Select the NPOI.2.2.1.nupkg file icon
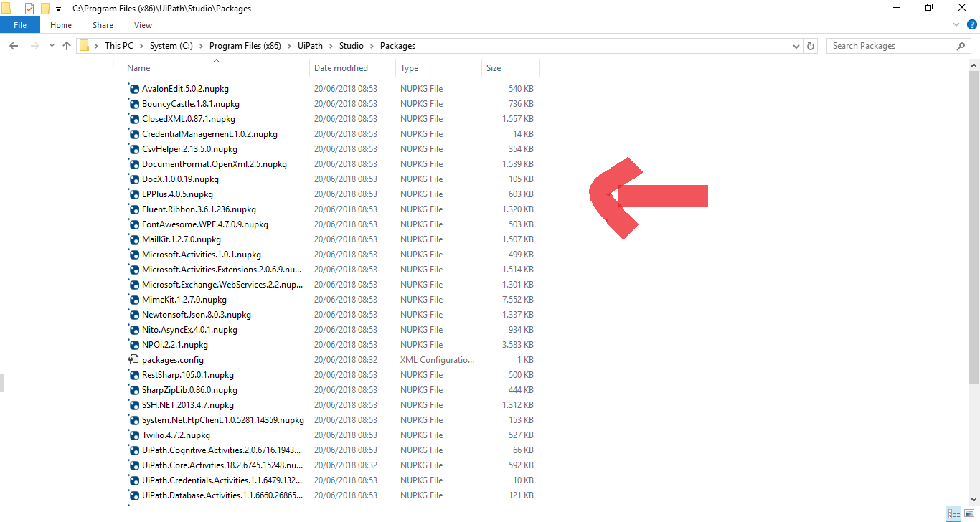 [x=133, y=345]
